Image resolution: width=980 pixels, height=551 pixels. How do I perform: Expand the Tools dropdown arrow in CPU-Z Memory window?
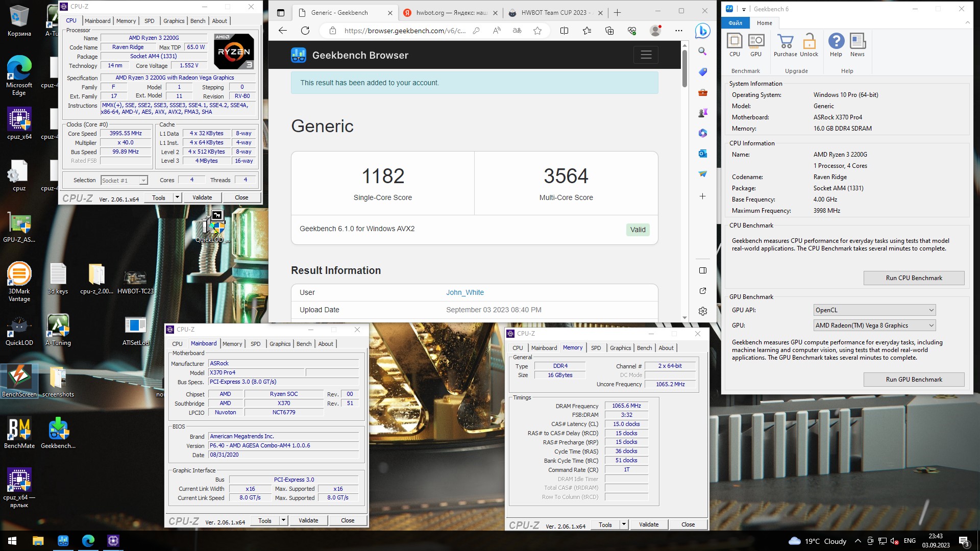coord(624,524)
